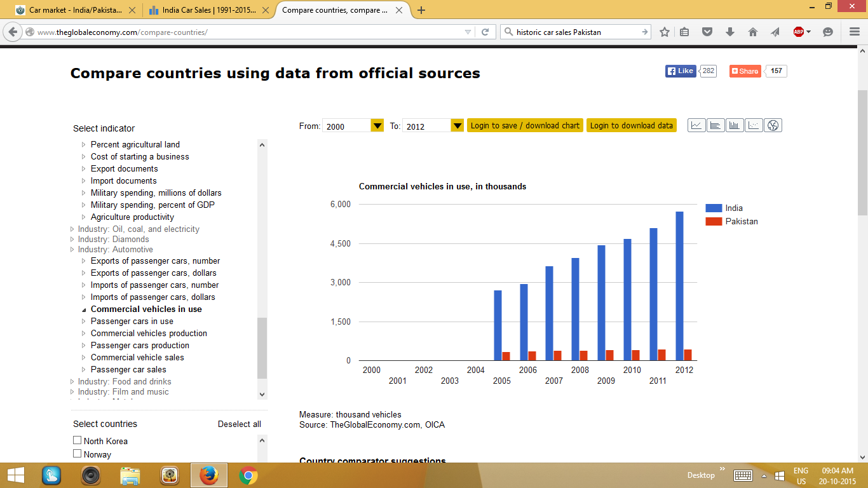Select Agriculture productivity indicator

tap(132, 217)
